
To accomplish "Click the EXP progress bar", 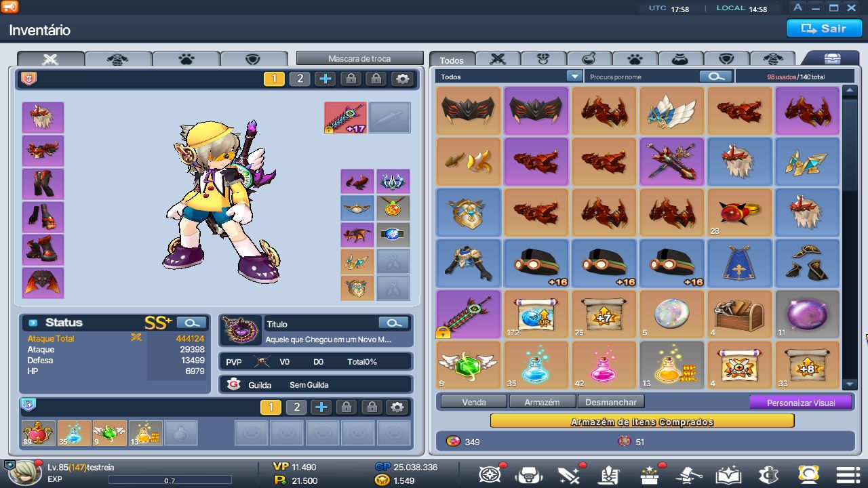I will pos(170,481).
